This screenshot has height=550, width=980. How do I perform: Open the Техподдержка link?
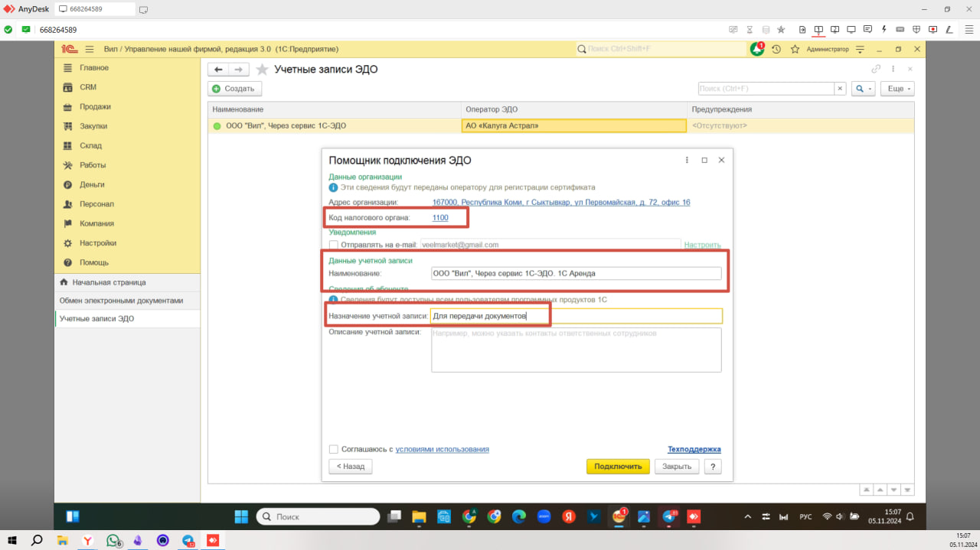click(694, 450)
